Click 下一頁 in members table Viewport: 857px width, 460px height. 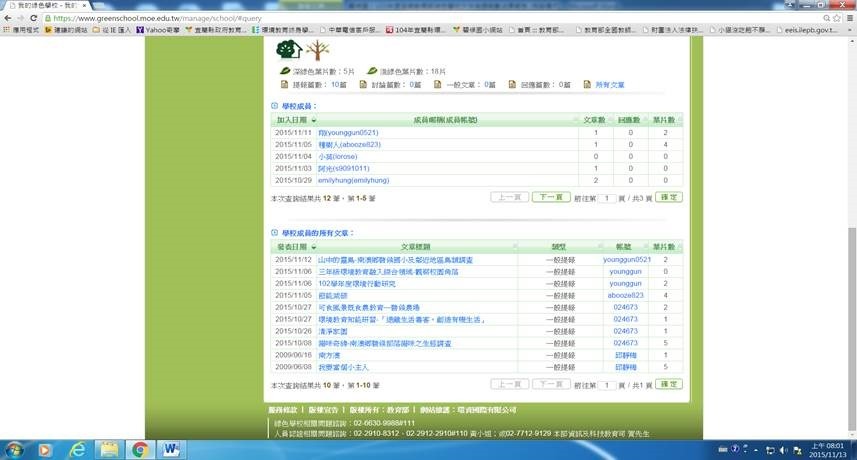[x=550, y=198]
